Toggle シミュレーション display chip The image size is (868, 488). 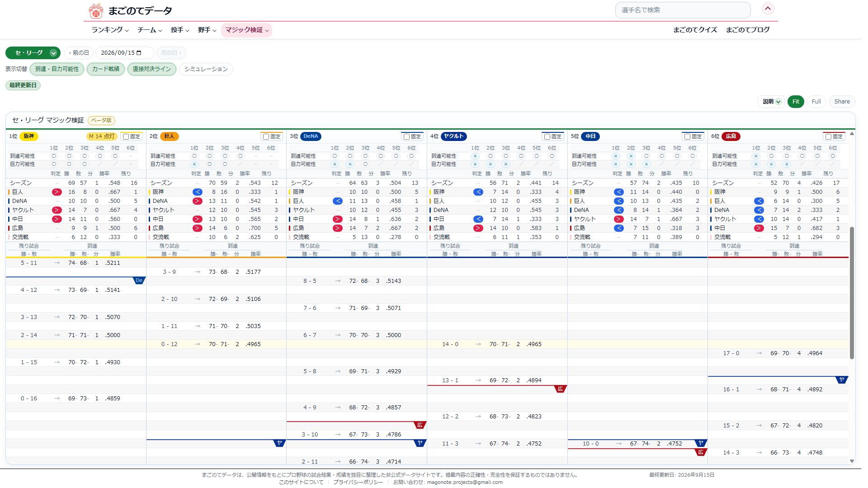pyautogui.click(x=206, y=69)
